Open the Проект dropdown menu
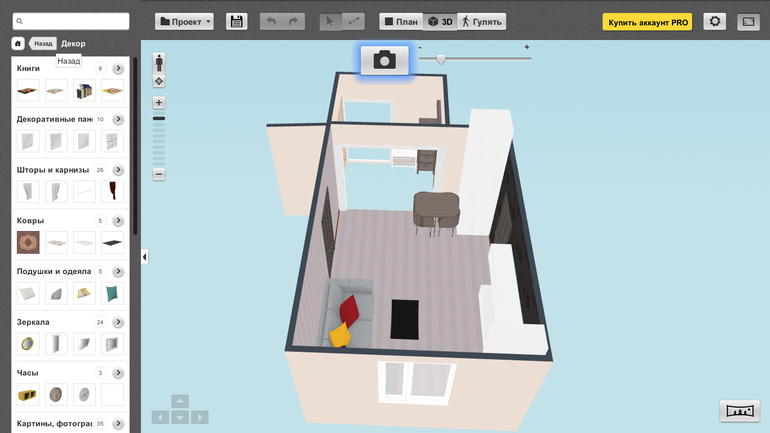 [184, 21]
